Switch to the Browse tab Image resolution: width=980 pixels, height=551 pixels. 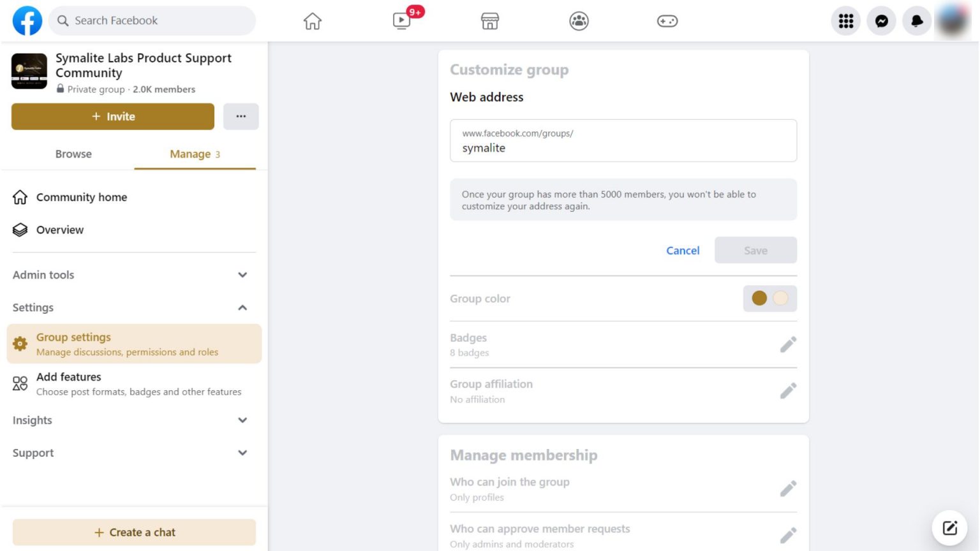point(73,154)
